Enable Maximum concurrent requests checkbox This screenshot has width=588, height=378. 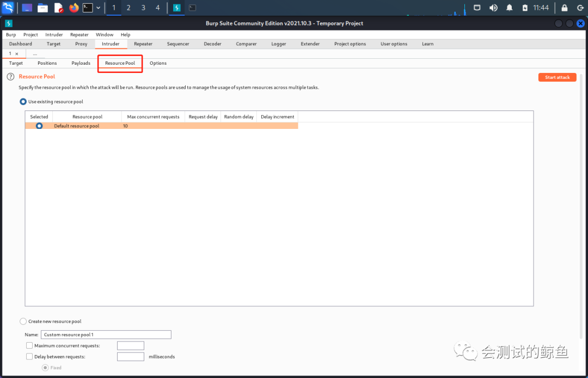coord(29,345)
